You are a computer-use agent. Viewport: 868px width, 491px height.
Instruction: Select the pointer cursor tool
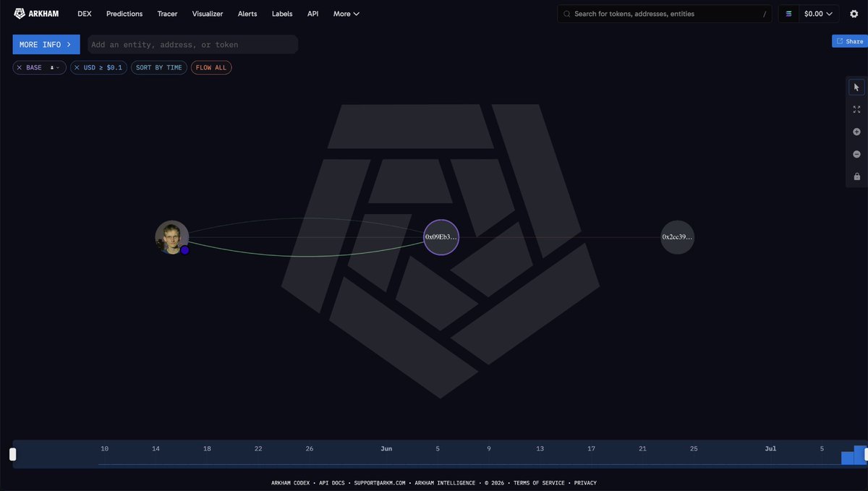tap(856, 87)
